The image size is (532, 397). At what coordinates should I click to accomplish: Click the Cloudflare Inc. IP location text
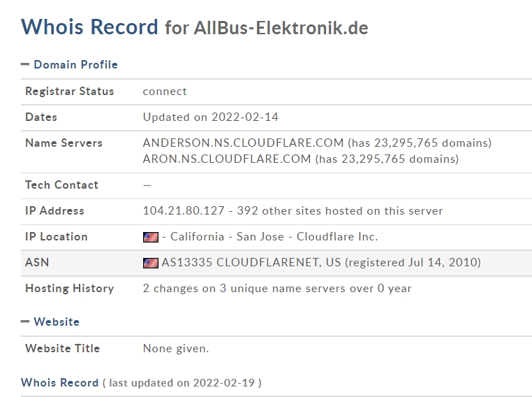click(x=337, y=236)
